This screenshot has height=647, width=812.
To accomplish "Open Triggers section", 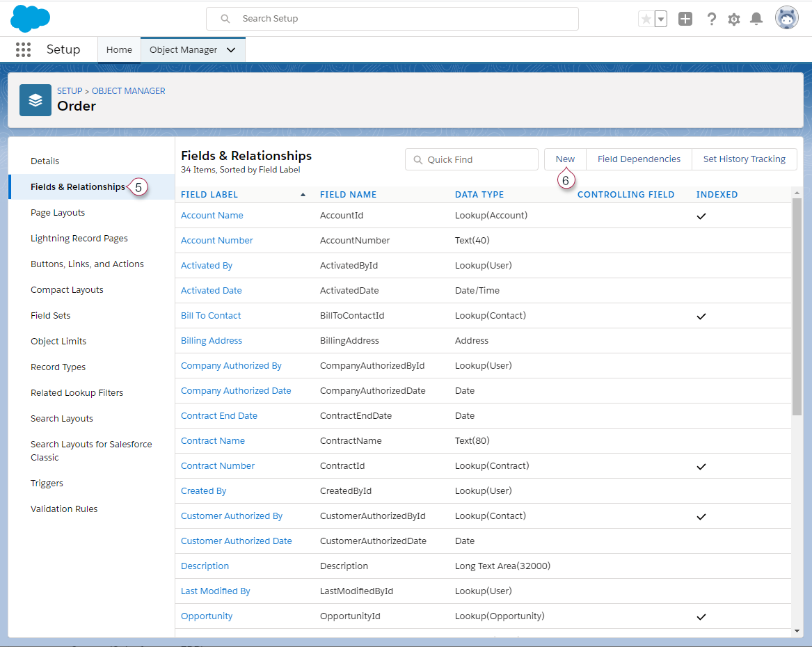I will pyautogui.click(x=47, y=483).
